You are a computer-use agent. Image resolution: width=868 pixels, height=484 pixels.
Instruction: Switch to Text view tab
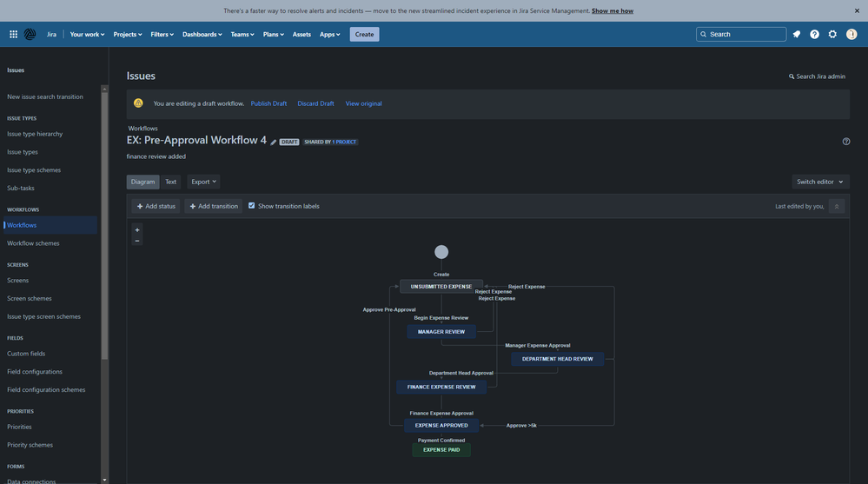point(170,182)
